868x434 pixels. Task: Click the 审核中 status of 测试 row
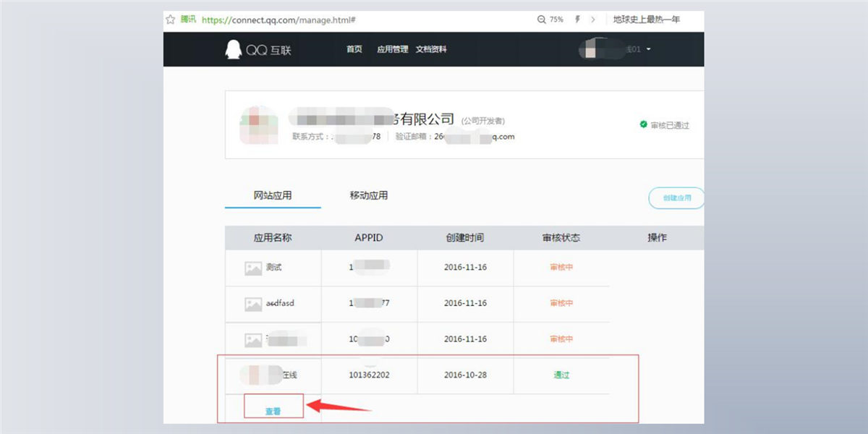coord(561,267)
